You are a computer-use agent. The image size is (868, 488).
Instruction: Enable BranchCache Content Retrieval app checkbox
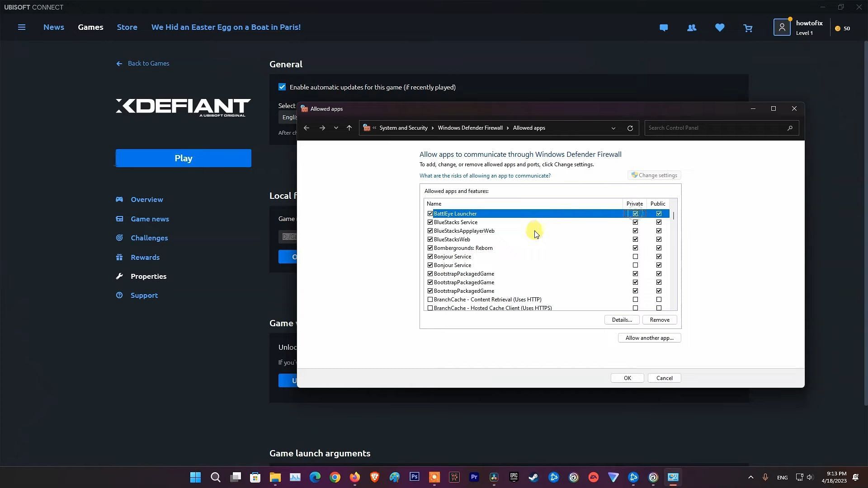click(430, 300)
